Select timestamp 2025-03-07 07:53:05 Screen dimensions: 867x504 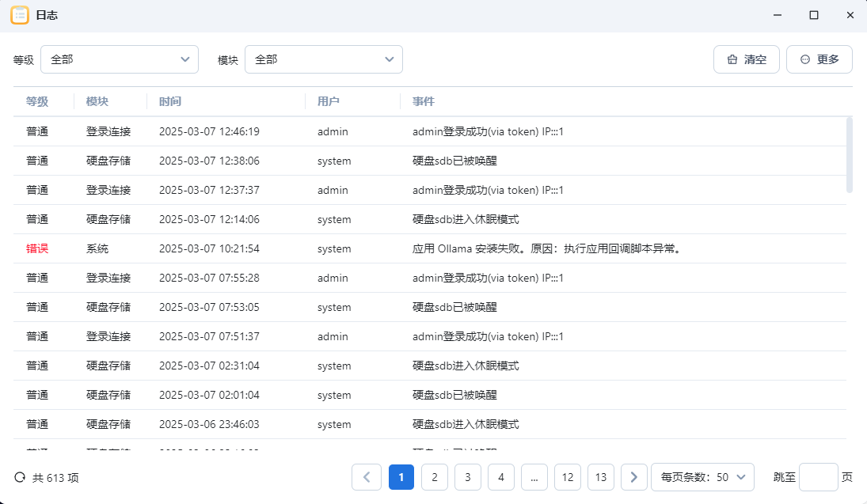209,307
